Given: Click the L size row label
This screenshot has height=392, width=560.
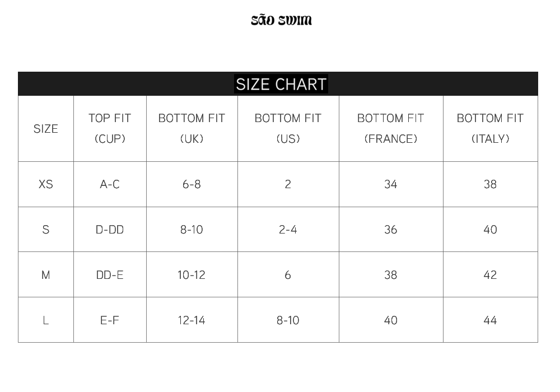Looking at the screenshot, I should pos(46,320).
